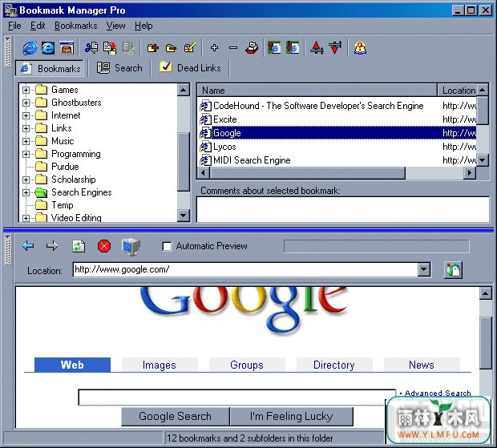Expand the Links folder node
Viewport: 497px width, 448px height.
click(26, 128)
